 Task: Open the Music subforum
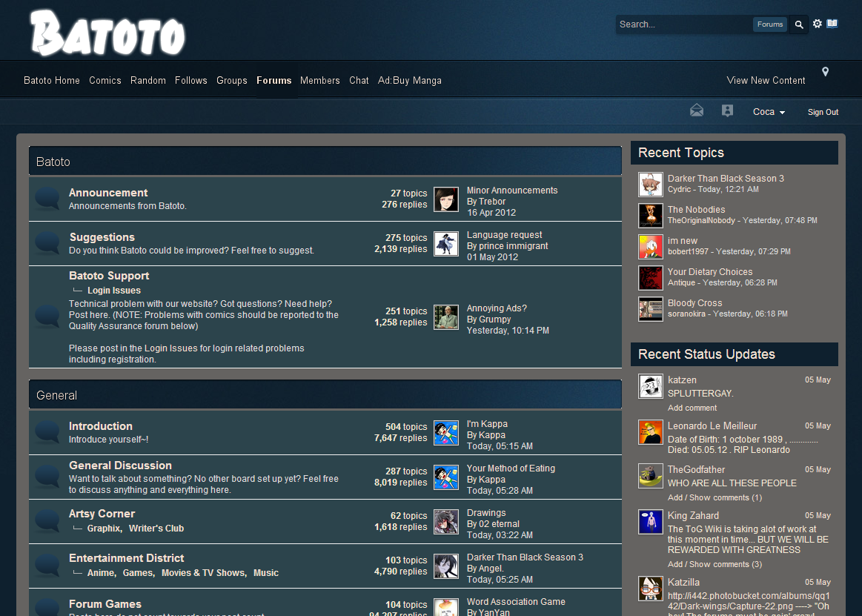pyautogui.click(x=266, y=572)
